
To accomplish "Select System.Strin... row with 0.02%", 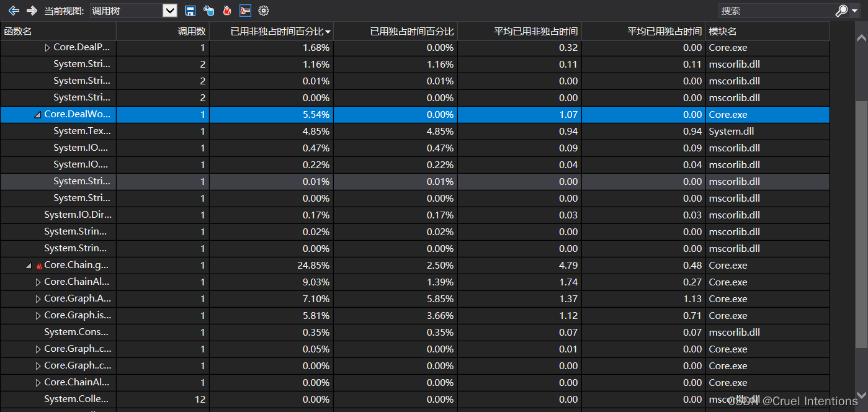I will [x=414, y=232].
